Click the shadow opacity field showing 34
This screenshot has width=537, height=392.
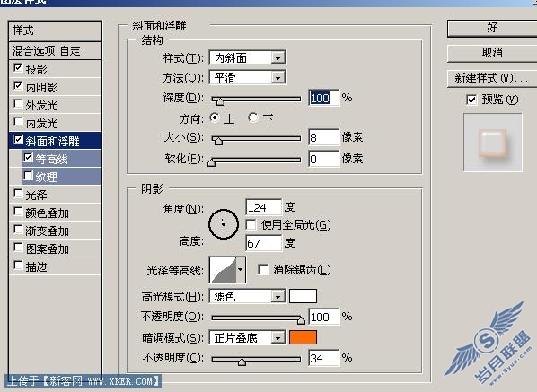323,358
